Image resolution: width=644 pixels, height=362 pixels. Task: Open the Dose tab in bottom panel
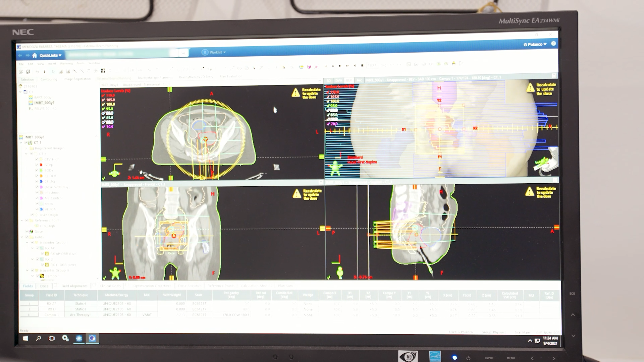44,286
